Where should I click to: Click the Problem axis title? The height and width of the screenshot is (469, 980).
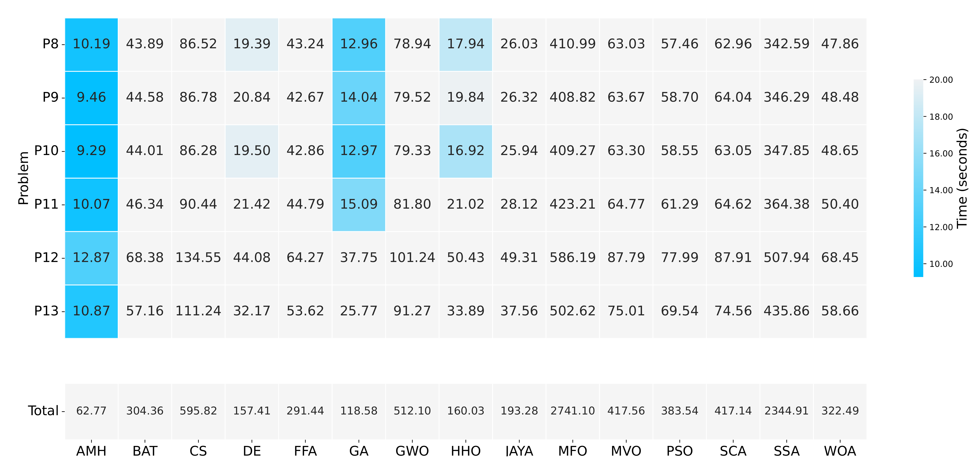coord(23,178)
